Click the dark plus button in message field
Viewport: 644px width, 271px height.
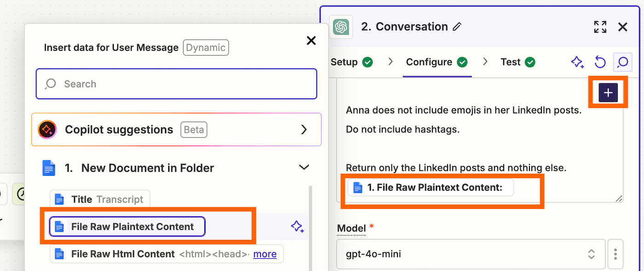tap(608, 93)
